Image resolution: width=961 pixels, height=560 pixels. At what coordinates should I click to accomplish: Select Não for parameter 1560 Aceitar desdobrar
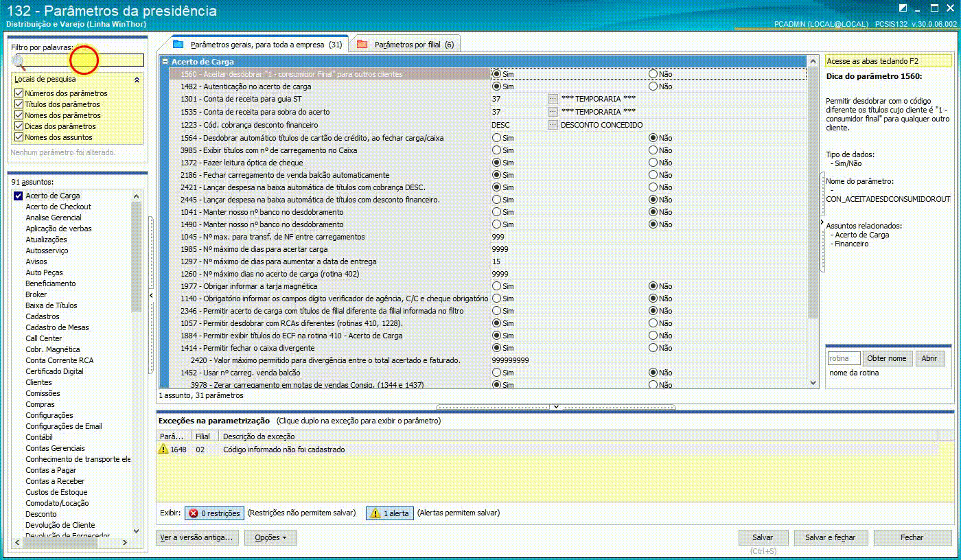(653, 73)
